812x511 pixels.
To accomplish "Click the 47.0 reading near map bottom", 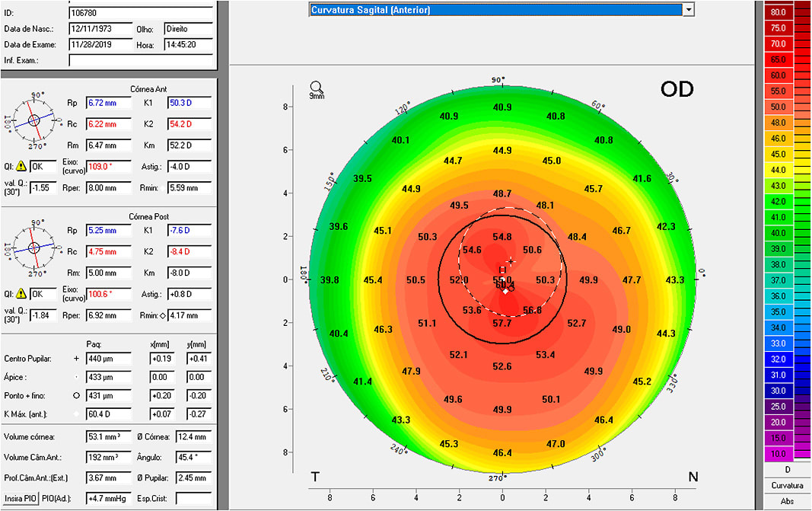I will (556, 444).
